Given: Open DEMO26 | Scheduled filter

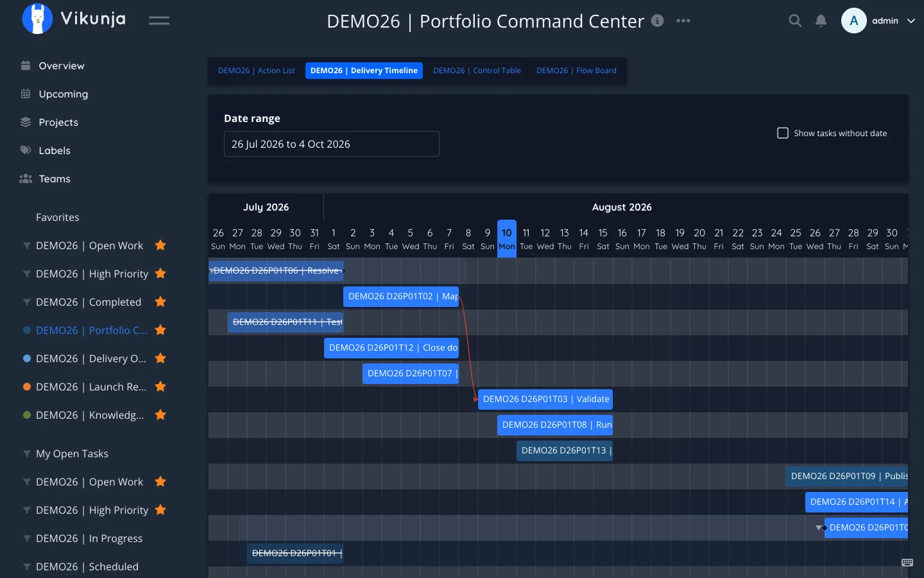Looking at the screenshot, I should [x=87, y=566].
